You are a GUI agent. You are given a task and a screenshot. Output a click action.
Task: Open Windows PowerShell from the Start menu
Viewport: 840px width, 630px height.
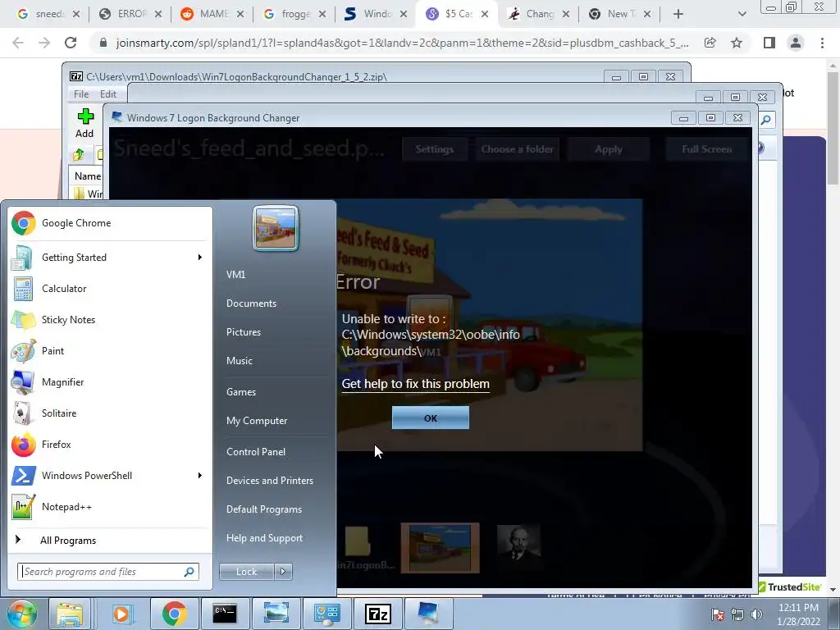coord(110,476)
